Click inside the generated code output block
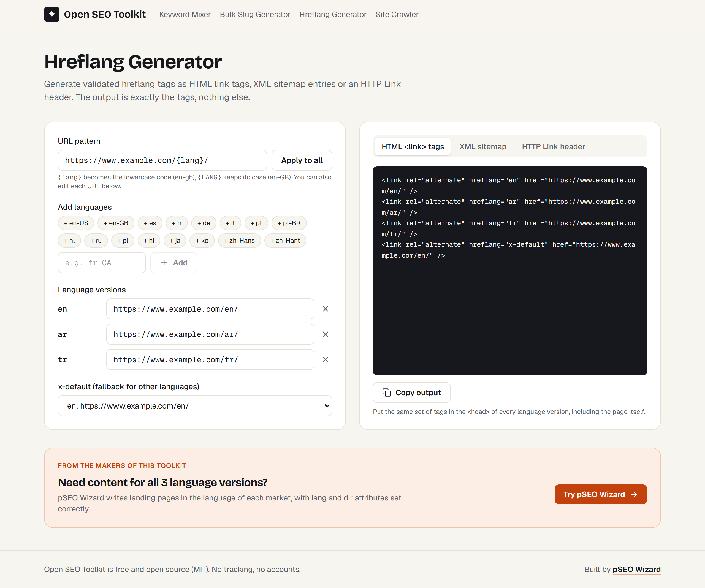Image resolution: width=705 pixels, height=588 pixels. coord(510,271)
